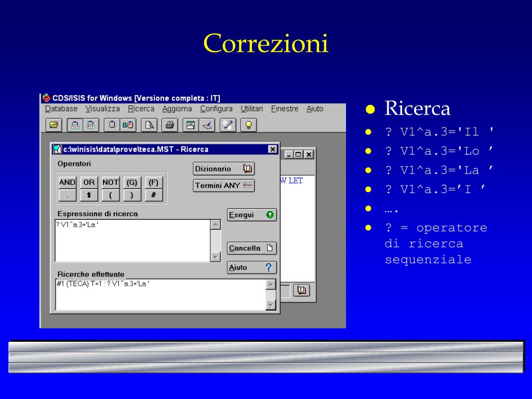Click the Open database folder icon

[54, 125]
